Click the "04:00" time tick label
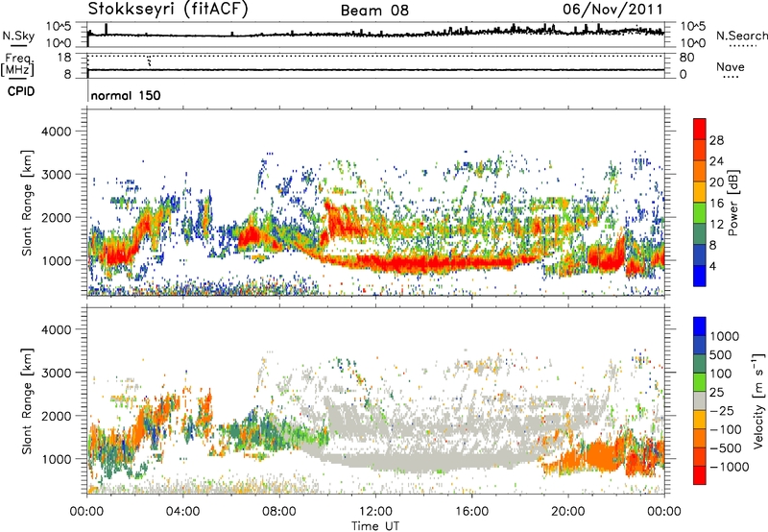Image resolution: width=768 pixels, height=532 pixels. [x=183, y=512]
